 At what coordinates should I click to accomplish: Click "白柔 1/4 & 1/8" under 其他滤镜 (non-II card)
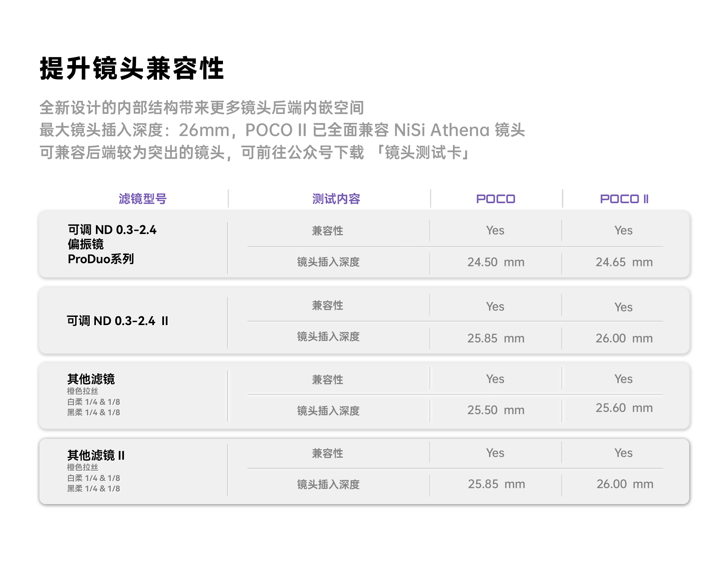94,402
